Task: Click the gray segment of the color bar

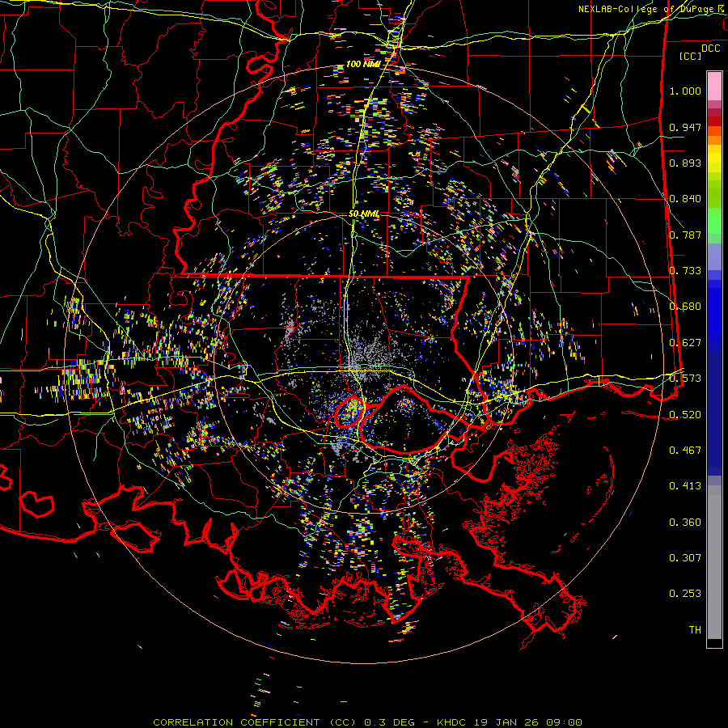Action: pos(714,562)
